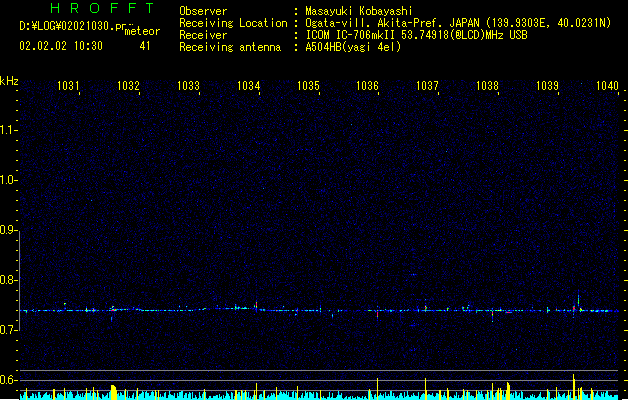
Task: Click the 'meteor' label
Action: point(142,31)
